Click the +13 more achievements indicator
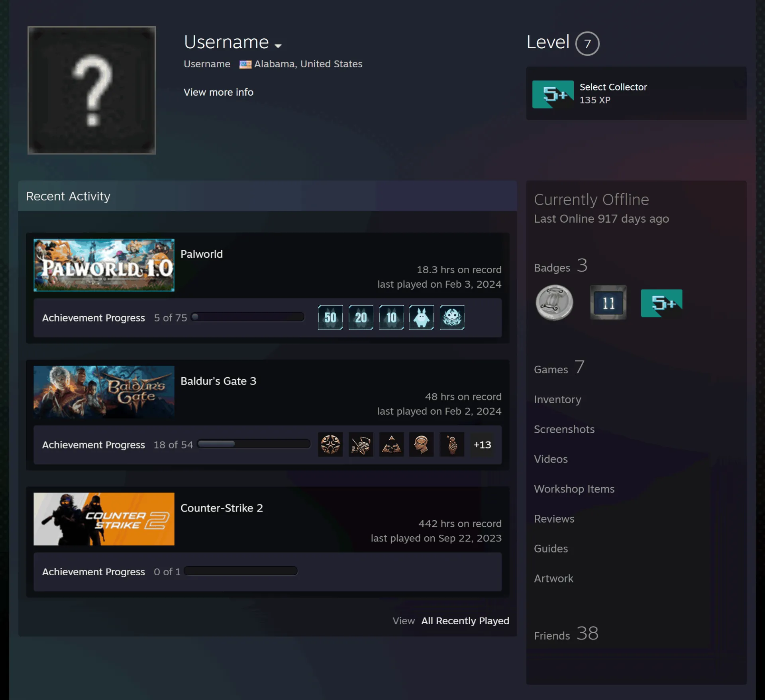 tap(482, 445)
